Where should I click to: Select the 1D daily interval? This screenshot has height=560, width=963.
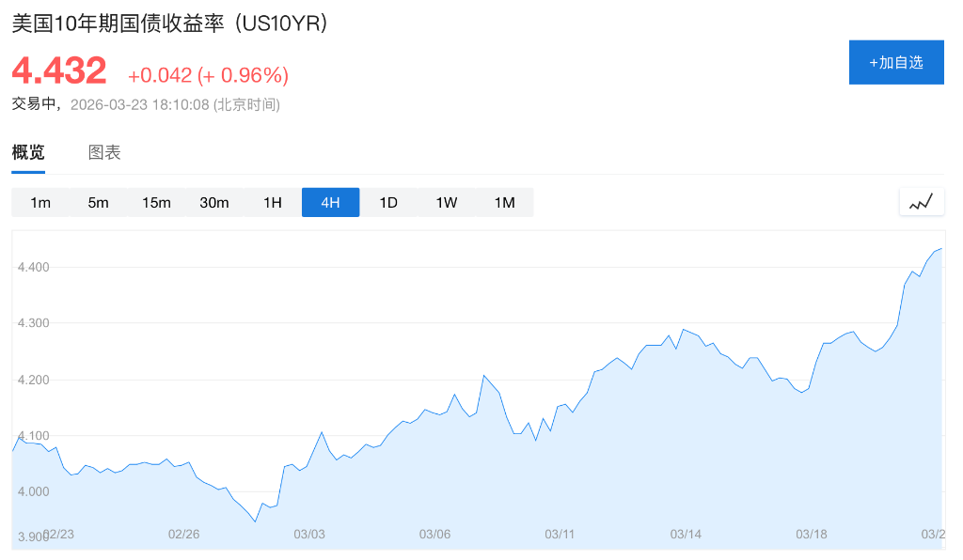click(388, 203)
